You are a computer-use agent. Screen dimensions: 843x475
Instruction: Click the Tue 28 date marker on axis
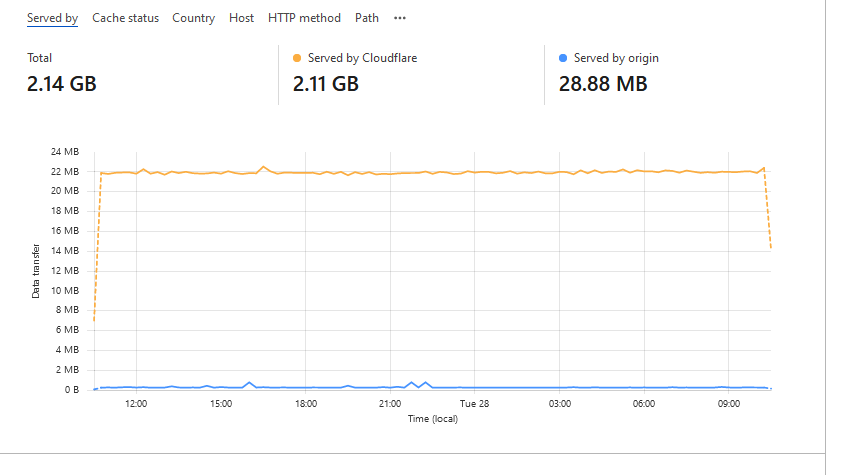474,404
